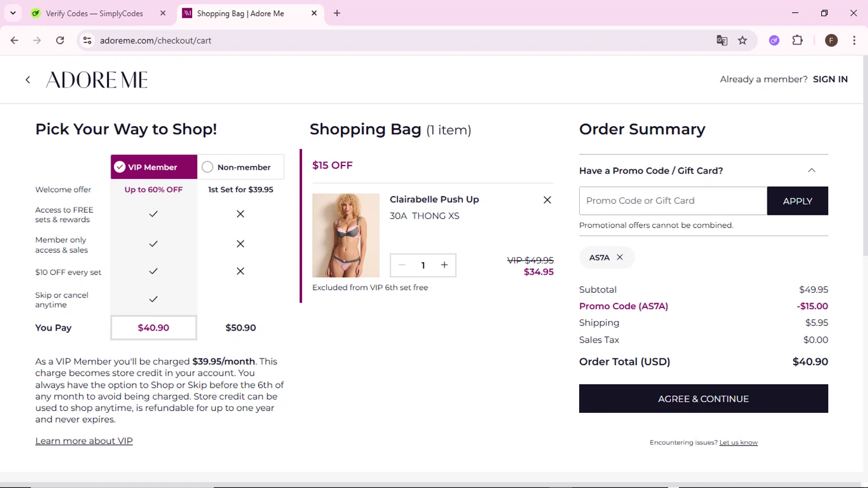
Task: Click the Clairabelle Push Up product name
Action: pyautogui.click(x=435, y=199)
